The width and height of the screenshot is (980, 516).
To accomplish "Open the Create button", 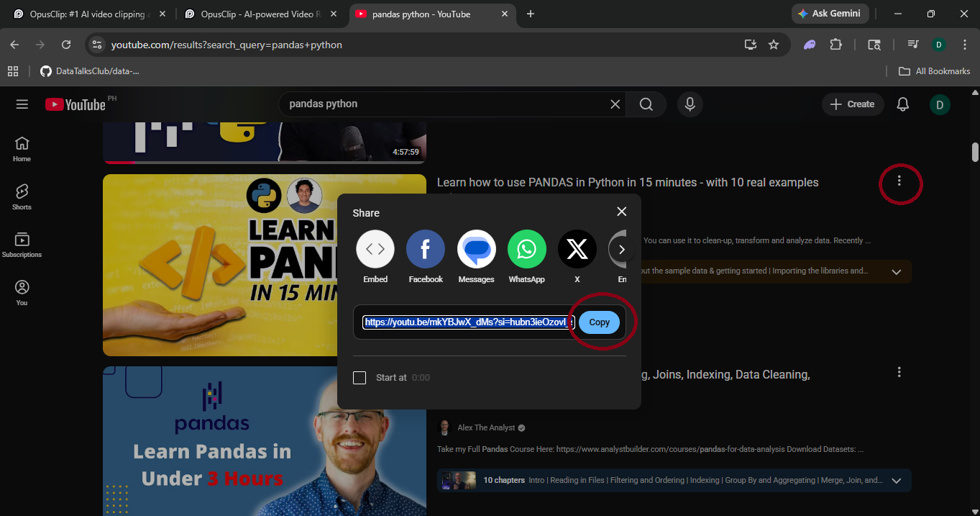I will (853, 104).
